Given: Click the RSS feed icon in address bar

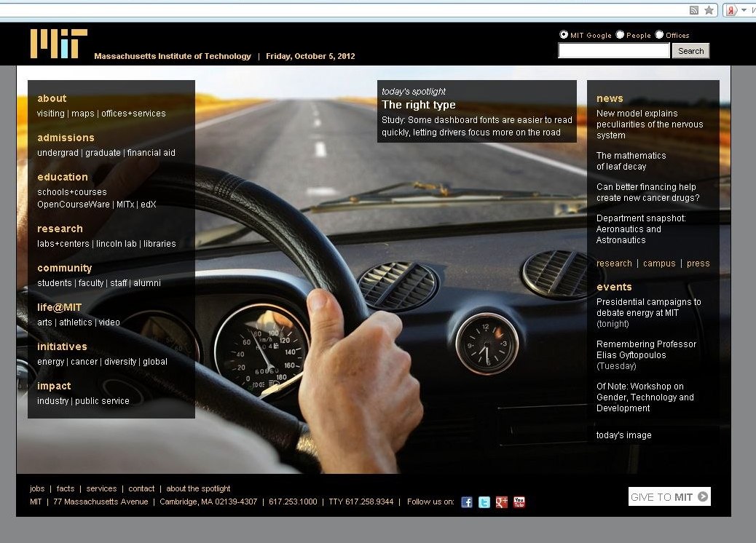Looking at the screenshot, I should click(694, 10).
